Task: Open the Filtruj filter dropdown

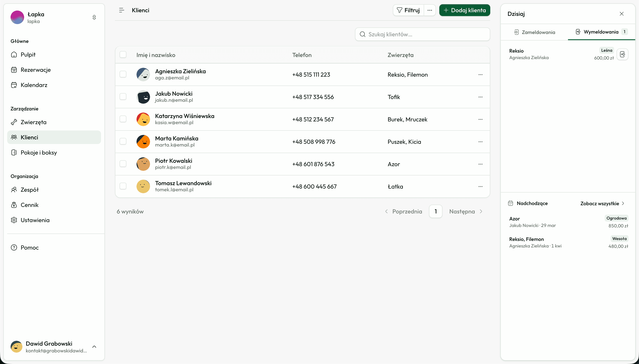Action: [408, 10]
